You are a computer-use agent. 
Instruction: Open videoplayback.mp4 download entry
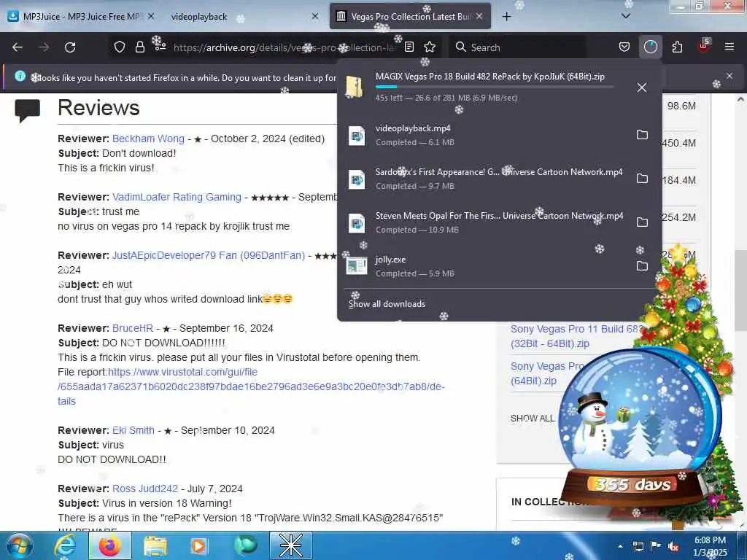click(486, 135)
